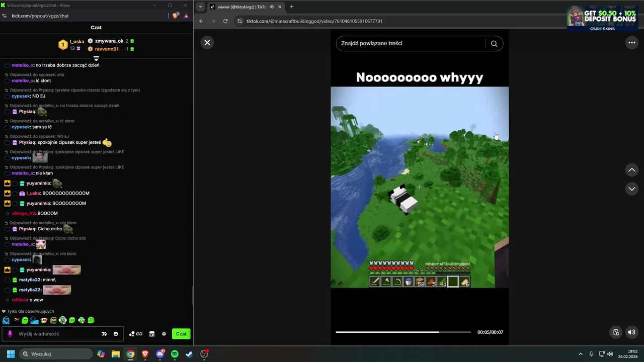Open the Windows Start menu
The width and height of the screenshot is (644, 362).
tap(11, 354)
